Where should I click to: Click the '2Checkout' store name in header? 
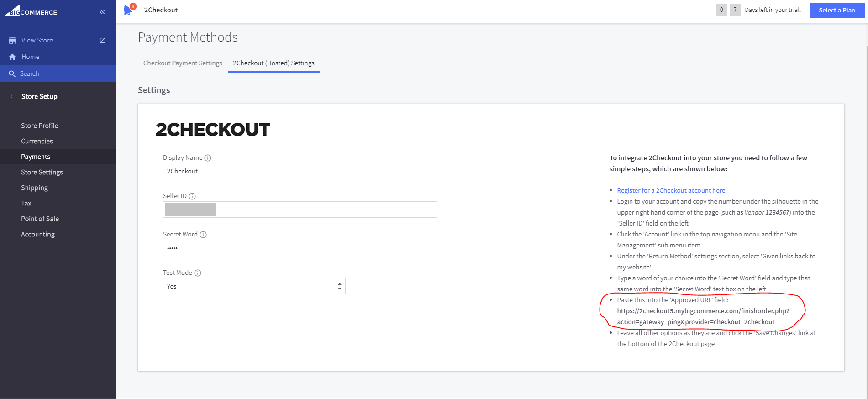point(161,10)
